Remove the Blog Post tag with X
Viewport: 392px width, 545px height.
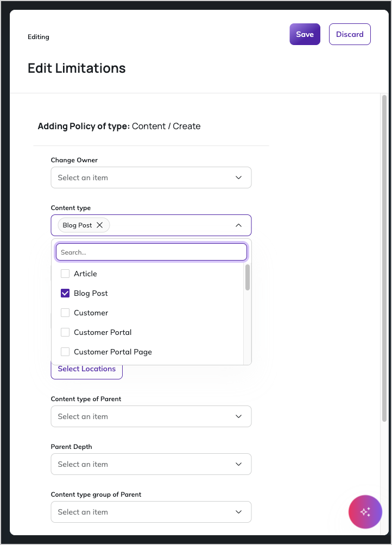click(100, 225)
